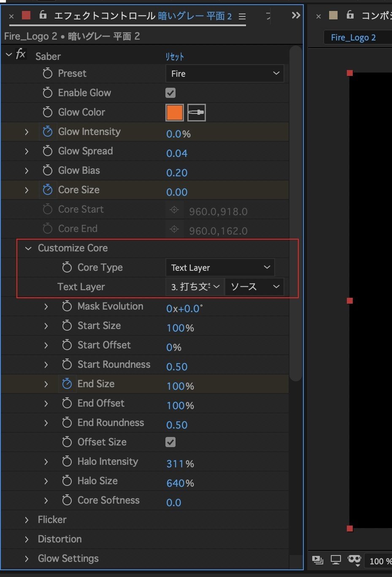Click リセット to reset Saber
Screen dimensions: 392x577
click(x=175, y=57)
